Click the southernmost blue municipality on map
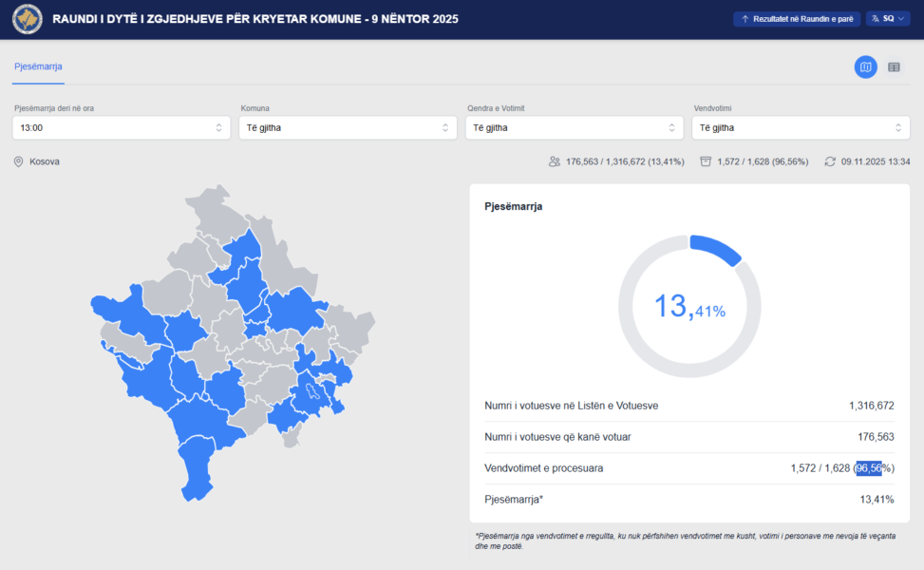This screenshot has width=924, height=570. point(198,475)
